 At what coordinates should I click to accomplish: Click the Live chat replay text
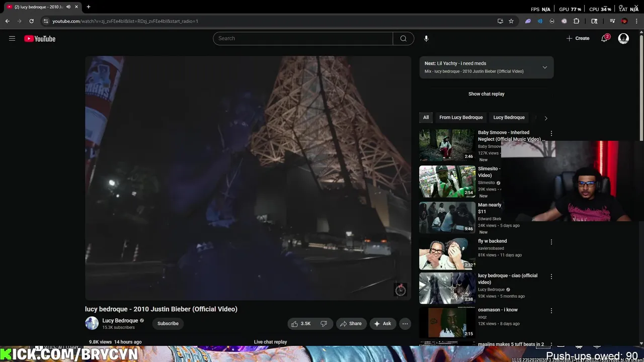point(270,342)
